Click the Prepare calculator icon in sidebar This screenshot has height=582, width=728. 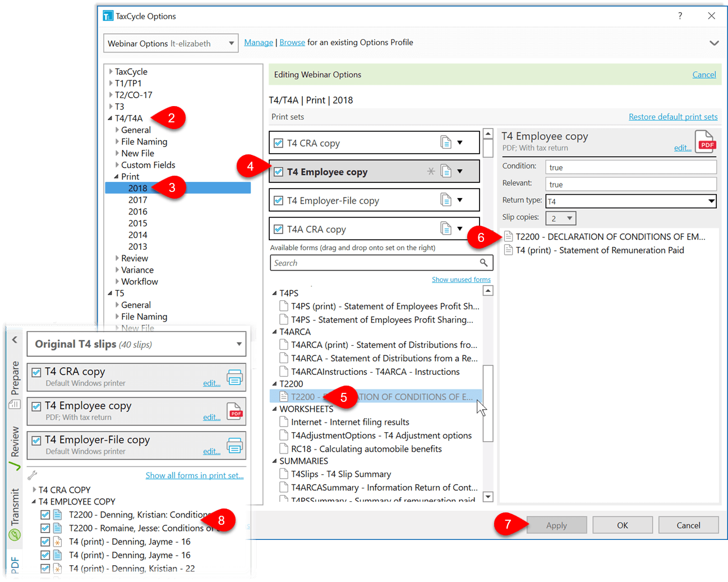(x=15, y=404)
